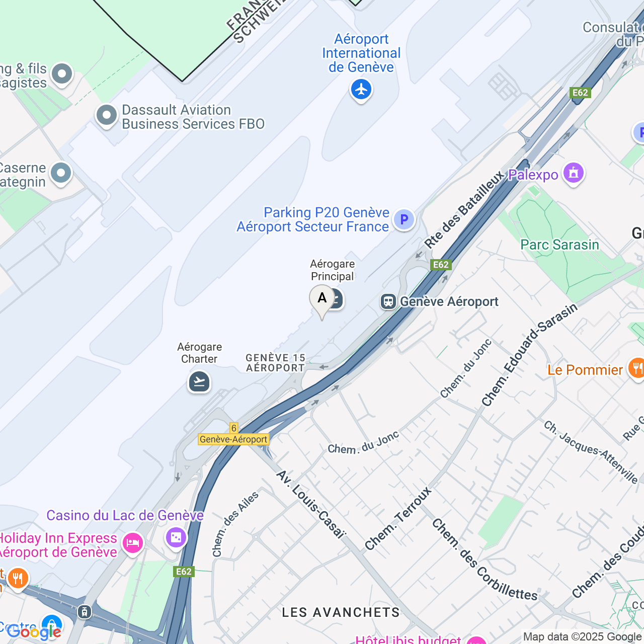
Task: Open the Google logo link
Action: tap(33, 632)
